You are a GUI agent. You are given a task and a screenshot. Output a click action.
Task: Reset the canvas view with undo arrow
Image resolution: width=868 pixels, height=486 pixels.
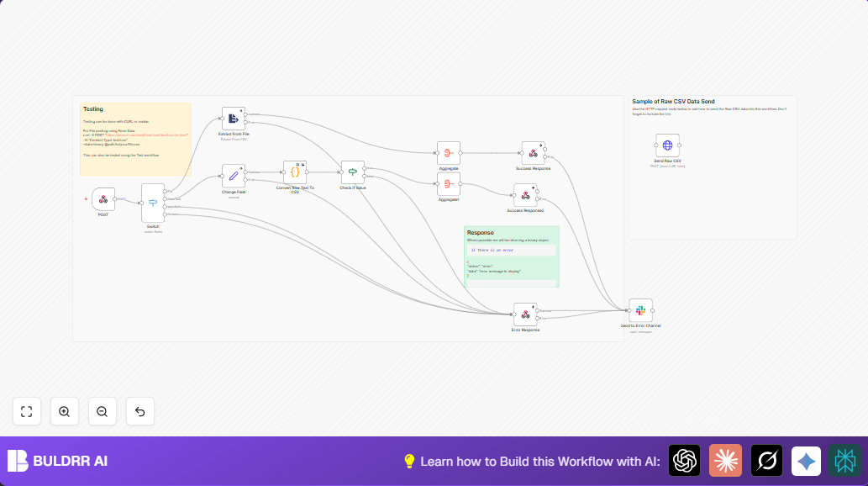tap(140, 411)
